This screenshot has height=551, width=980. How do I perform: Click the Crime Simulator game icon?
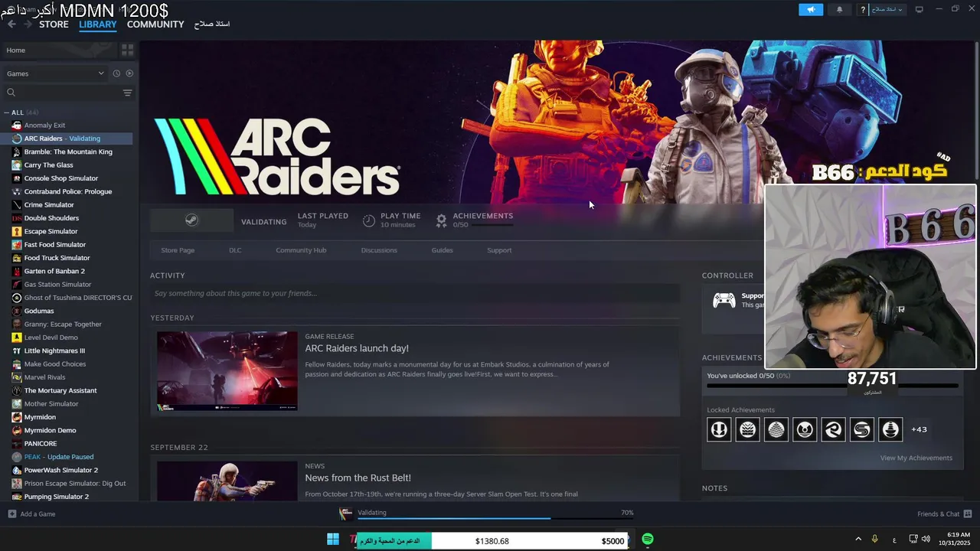(17, 205)
